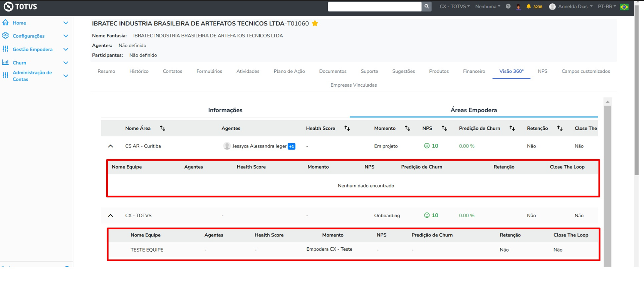The height and width of the screenshot is (292, 644).
Task: Sort by Retenção column arrows
Action: tap(560, 128)
